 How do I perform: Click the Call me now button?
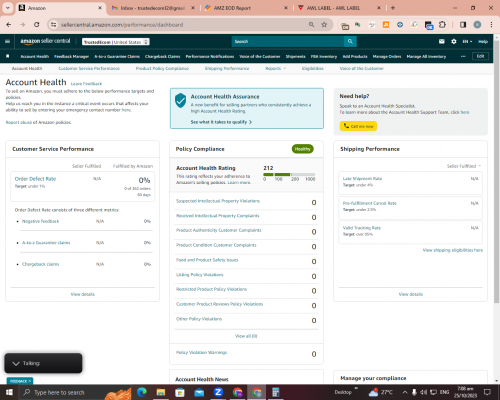pyautogui.click(x=358, y=126)
